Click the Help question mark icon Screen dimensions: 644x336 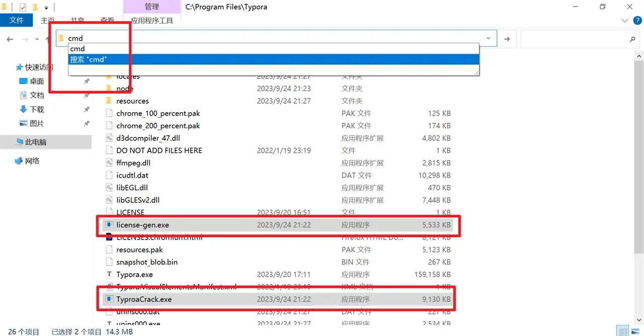[x=637, y=21]
